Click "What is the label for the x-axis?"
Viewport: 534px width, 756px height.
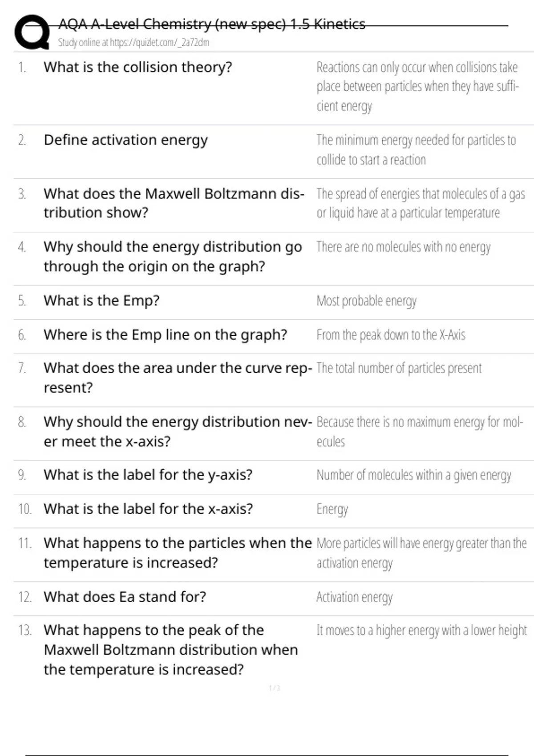point(148,509)
